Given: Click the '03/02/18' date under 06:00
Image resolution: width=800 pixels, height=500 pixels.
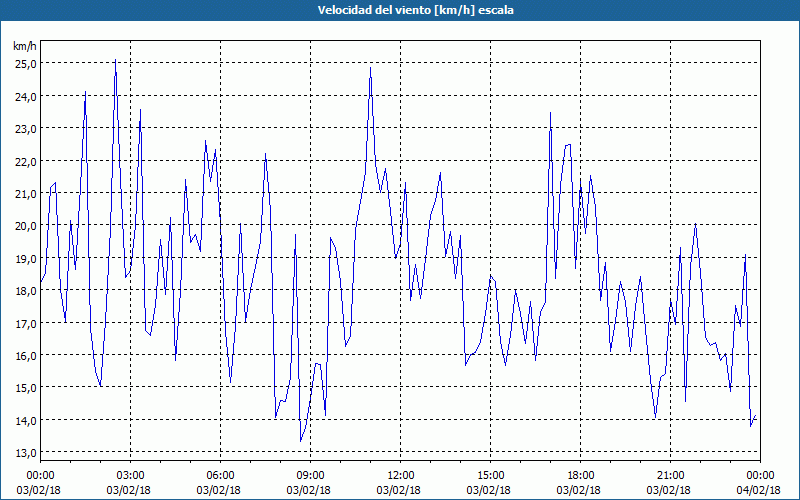Looking at the screenshot, I should [x=218, y=490].
